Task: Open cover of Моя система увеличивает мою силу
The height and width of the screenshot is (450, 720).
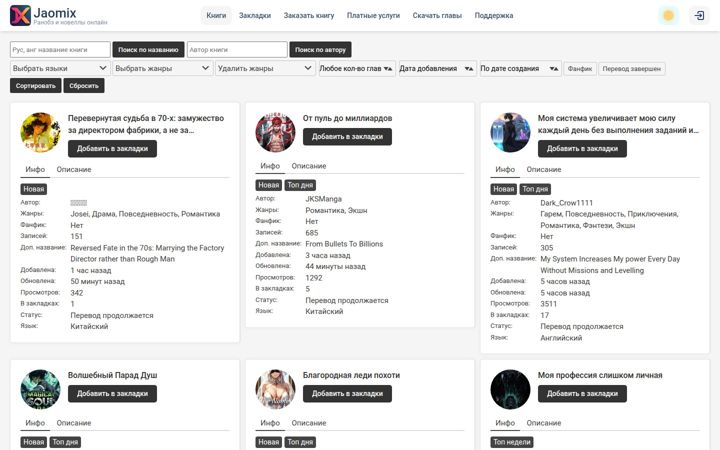Action: [x=510, y=133]
